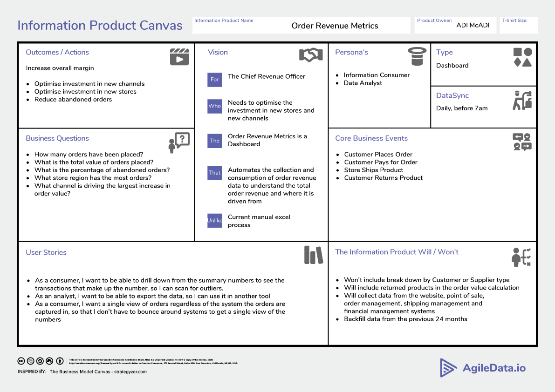Click 'What store region has the most orders?'

93,178
